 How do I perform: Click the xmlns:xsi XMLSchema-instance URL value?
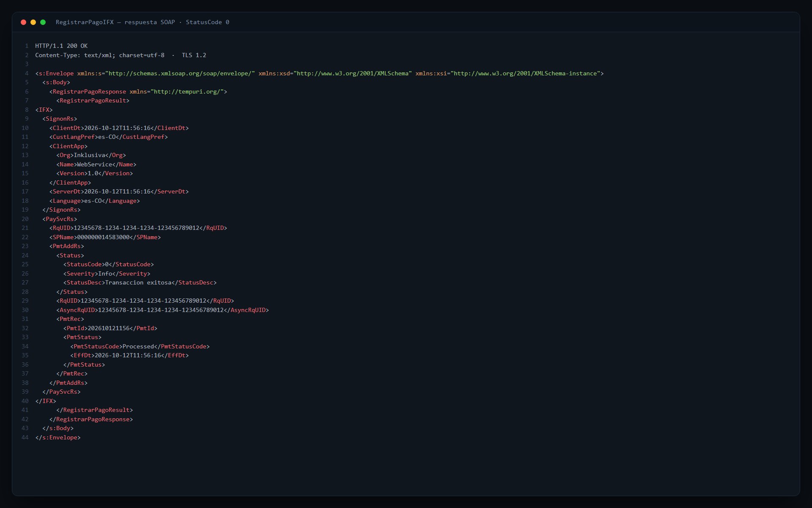tap(525, 73)
